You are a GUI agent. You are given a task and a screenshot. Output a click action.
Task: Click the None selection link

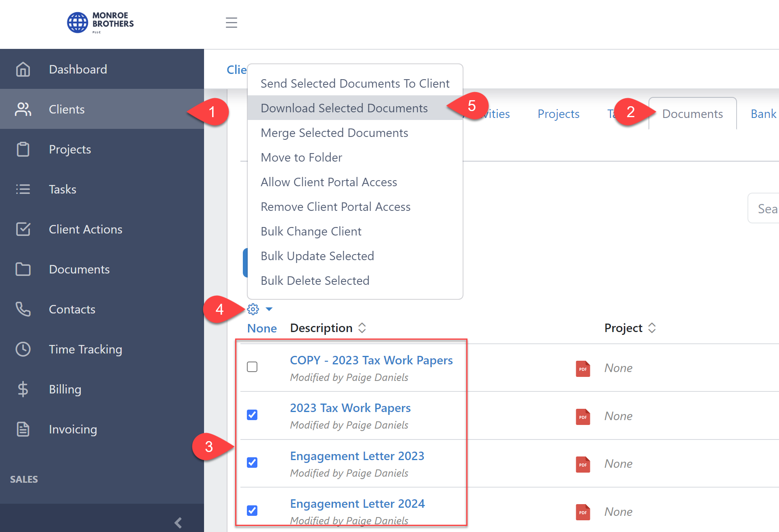click(261, 328)
